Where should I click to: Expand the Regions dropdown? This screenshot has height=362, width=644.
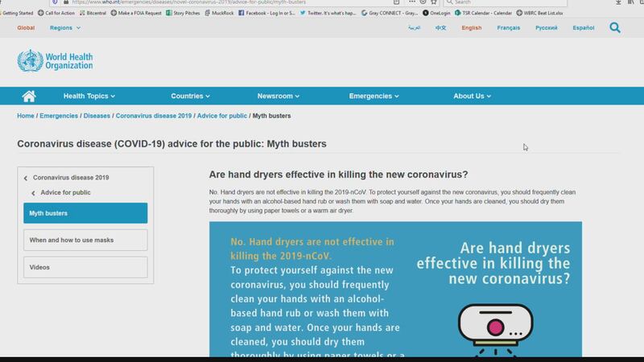click(x=65, y=28)
